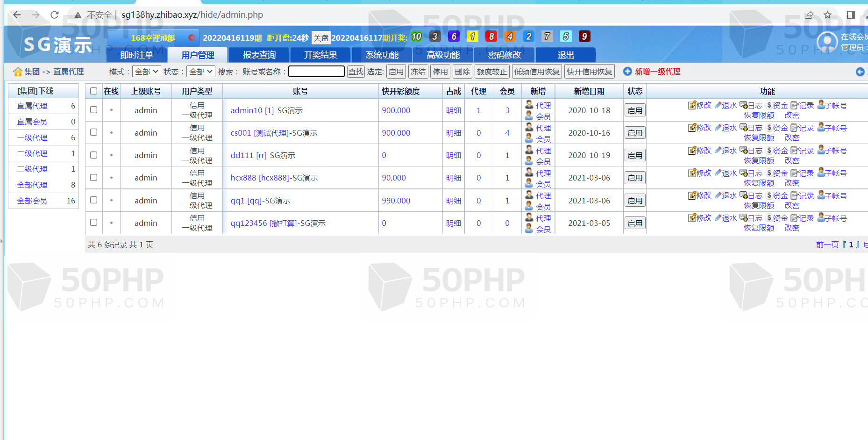The height and width of the screenshot is (440, 868).
Task: Click 子帐号 user icon in hcx888 row
Action: [821, 173]
